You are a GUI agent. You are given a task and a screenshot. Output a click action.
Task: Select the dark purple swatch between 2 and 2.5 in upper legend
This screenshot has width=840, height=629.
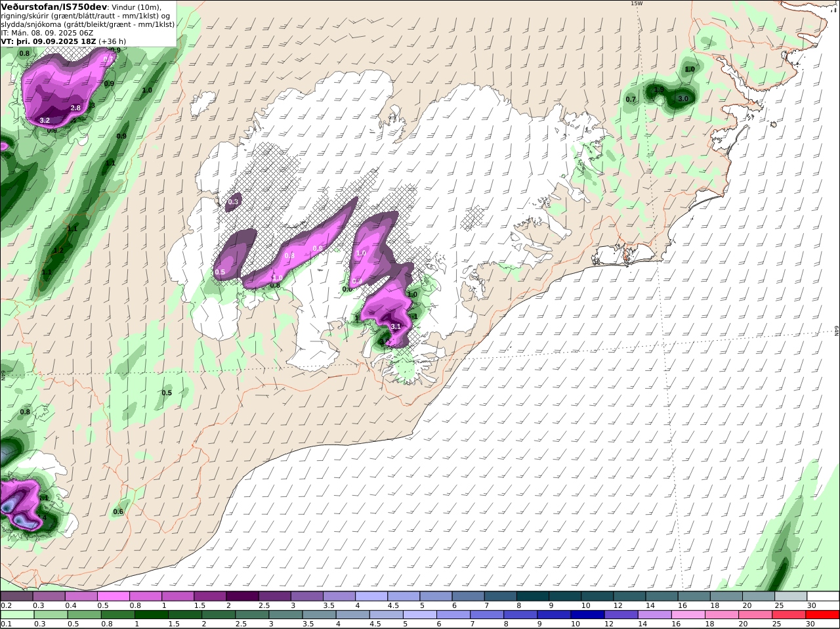(242, 596)
